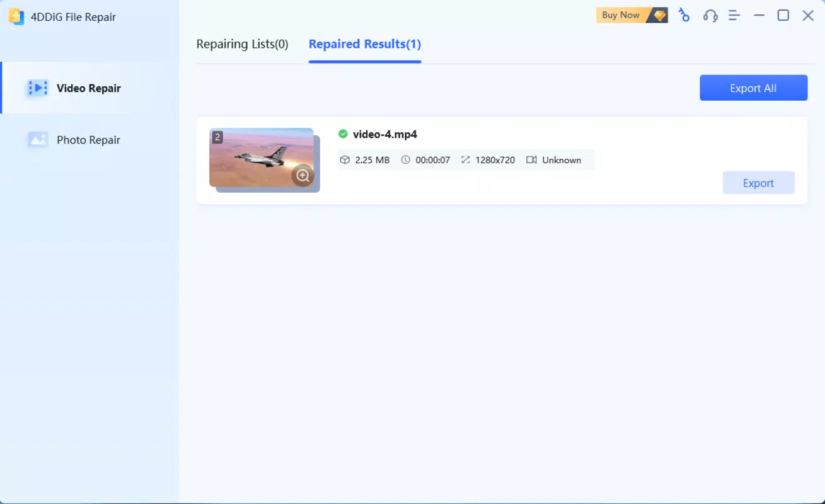Maximize the 4DDiG window
This screenshot has height=504, width=825.
click(x=783, y=15)
